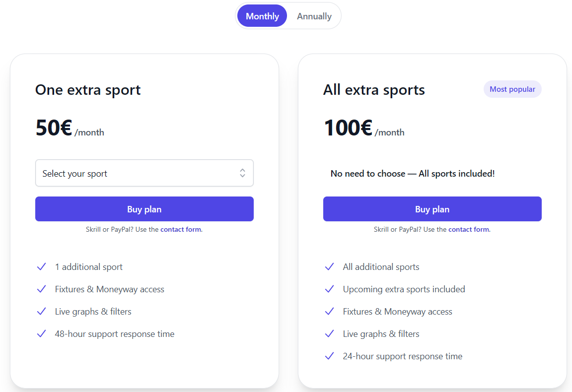
Task: Open contact form link under 50€ plan
Action: [x=181, y=229]
